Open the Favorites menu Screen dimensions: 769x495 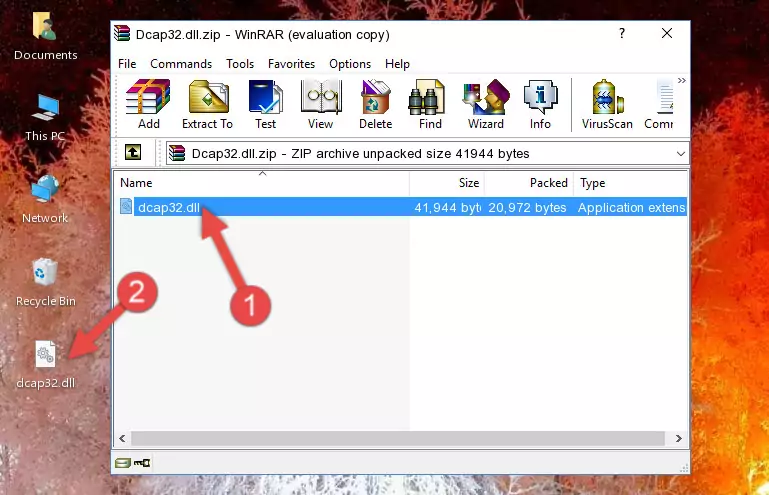point(291,64)
